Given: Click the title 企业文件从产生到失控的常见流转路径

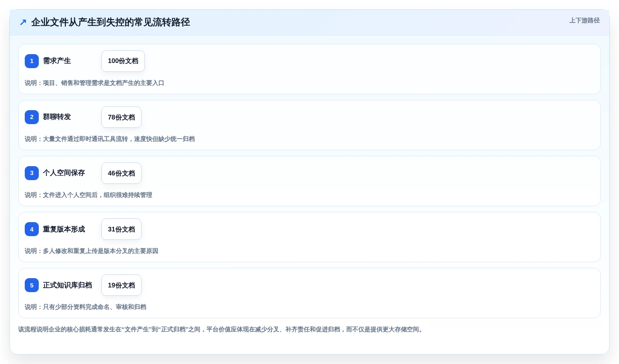Looking at the screenshot, I should [x=111, y=22].
